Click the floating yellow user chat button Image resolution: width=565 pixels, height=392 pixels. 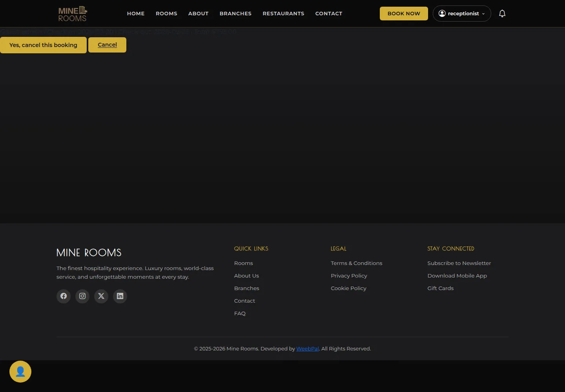pos(20,372)
